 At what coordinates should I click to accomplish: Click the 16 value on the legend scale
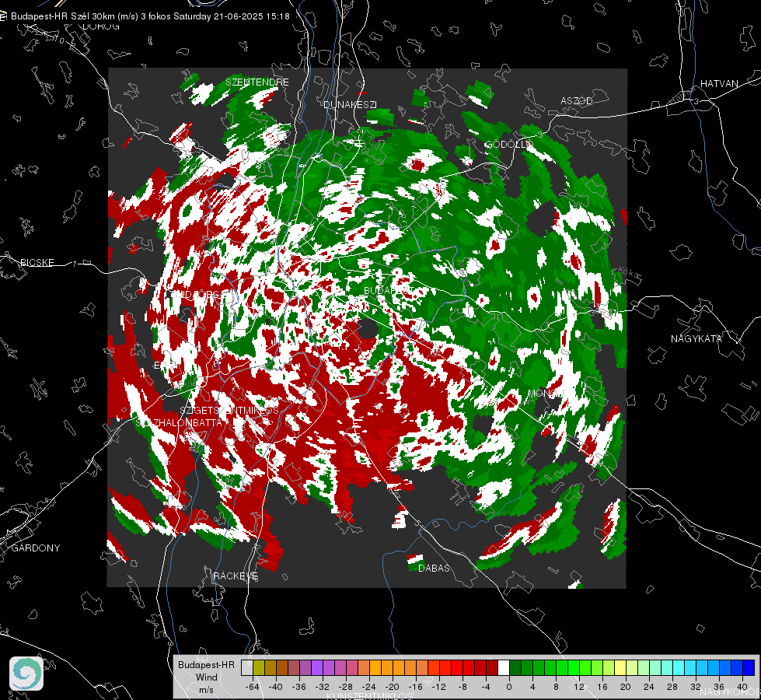(602, 687)
